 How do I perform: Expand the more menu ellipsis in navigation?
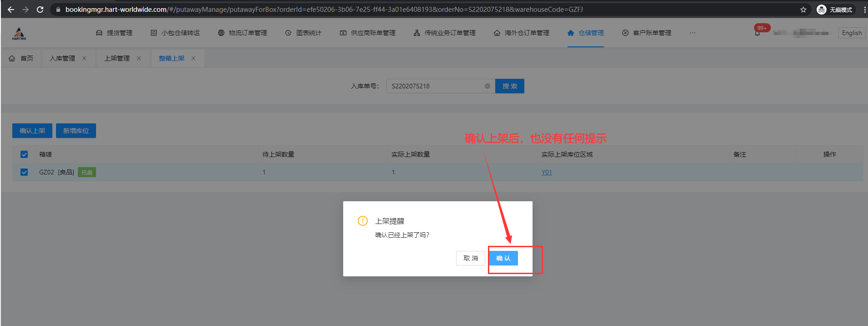(x=692, y=33)
